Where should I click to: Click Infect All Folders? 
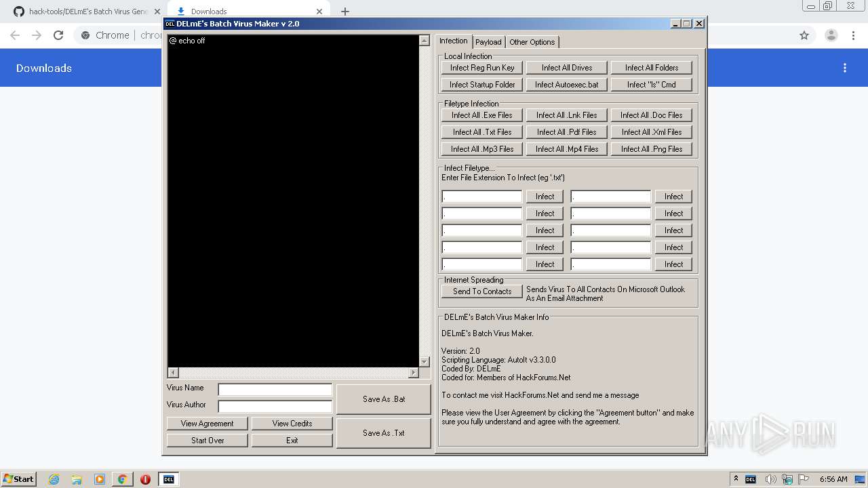pos(652,68)
